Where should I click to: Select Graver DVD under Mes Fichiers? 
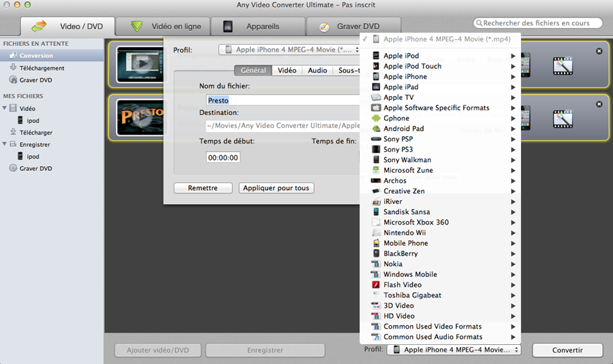point(35,168)
